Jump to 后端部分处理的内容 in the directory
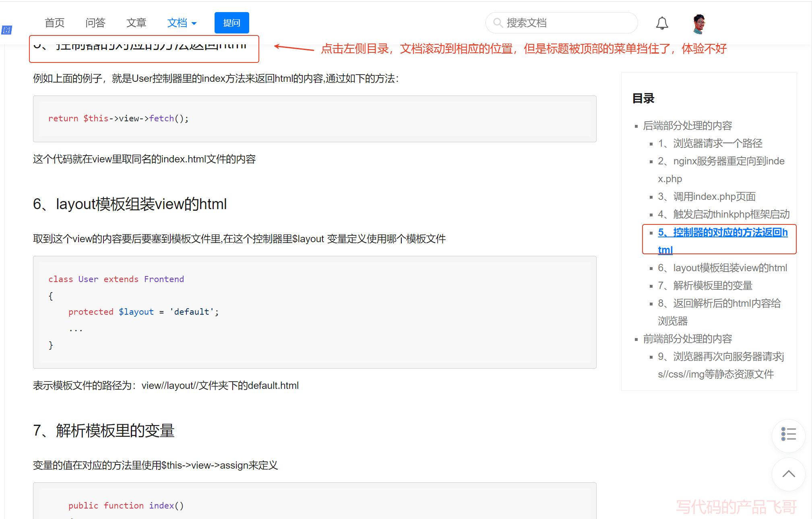 687,126
